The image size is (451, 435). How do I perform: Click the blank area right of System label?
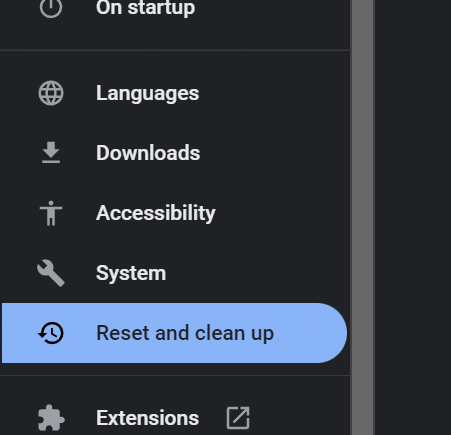(257, 273)
